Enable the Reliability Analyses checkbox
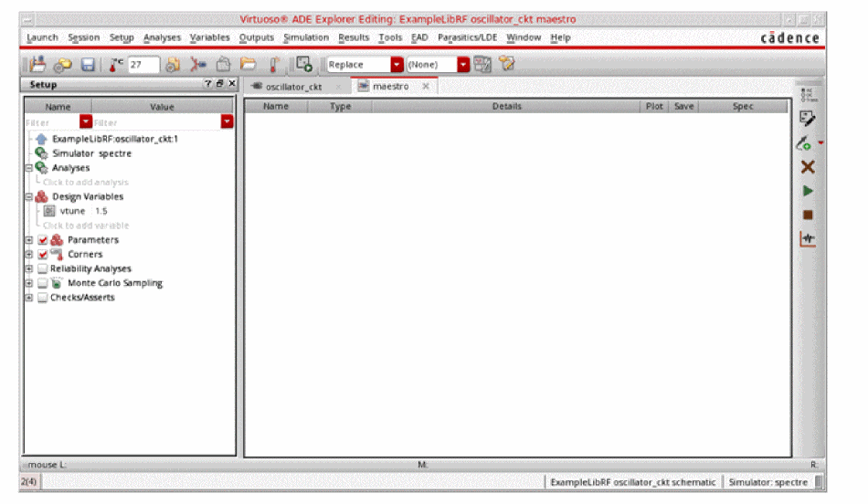 click(43, 268)
